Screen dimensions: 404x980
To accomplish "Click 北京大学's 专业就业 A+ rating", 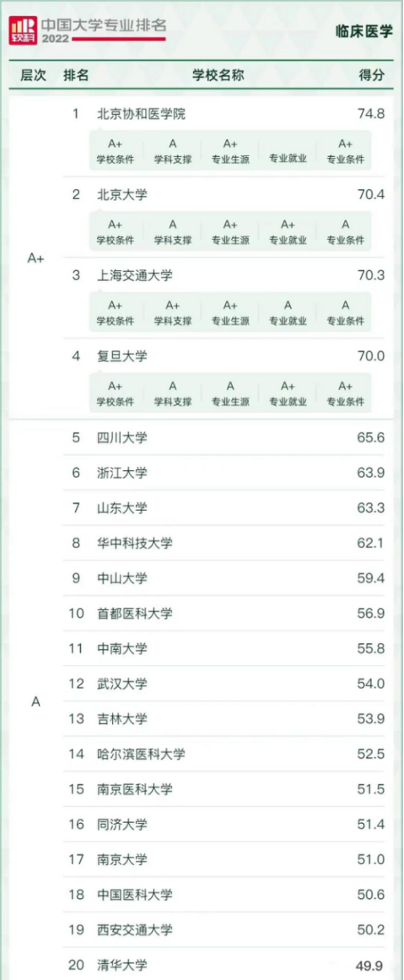I will tap(288, 231).
